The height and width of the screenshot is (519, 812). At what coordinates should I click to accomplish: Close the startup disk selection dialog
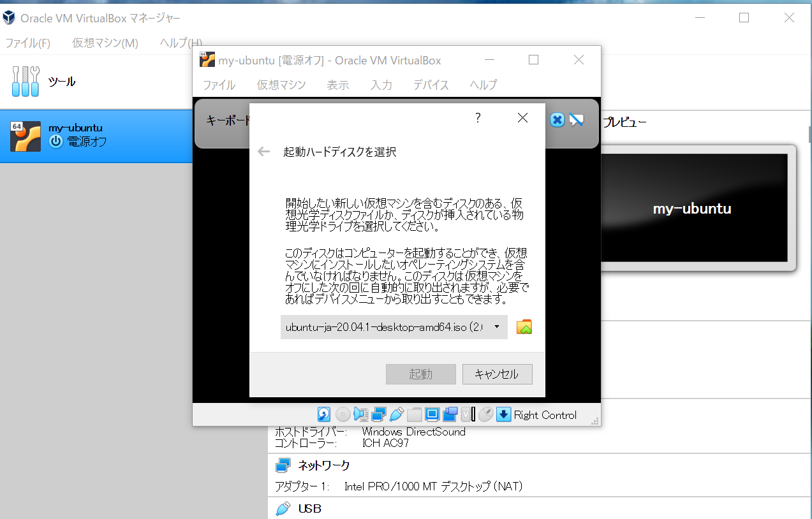click(x=522, y=118)
